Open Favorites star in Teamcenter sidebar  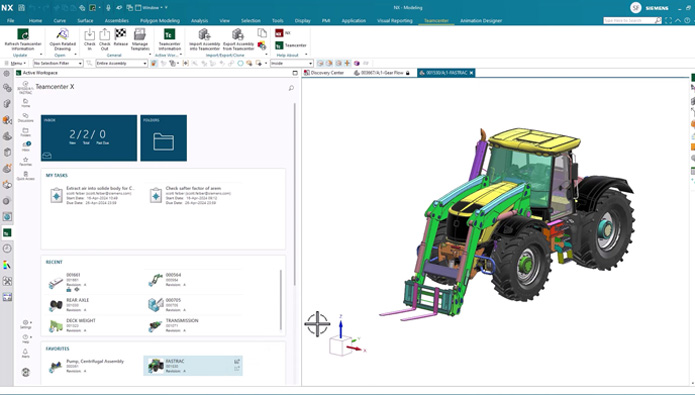[26, 161]
